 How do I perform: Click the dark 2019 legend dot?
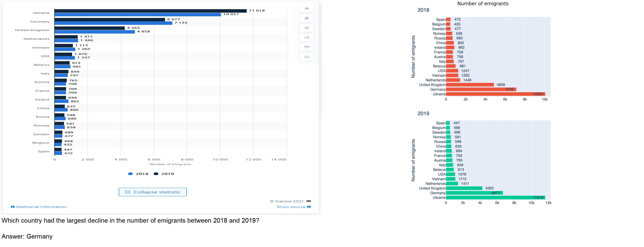(156, 174)
